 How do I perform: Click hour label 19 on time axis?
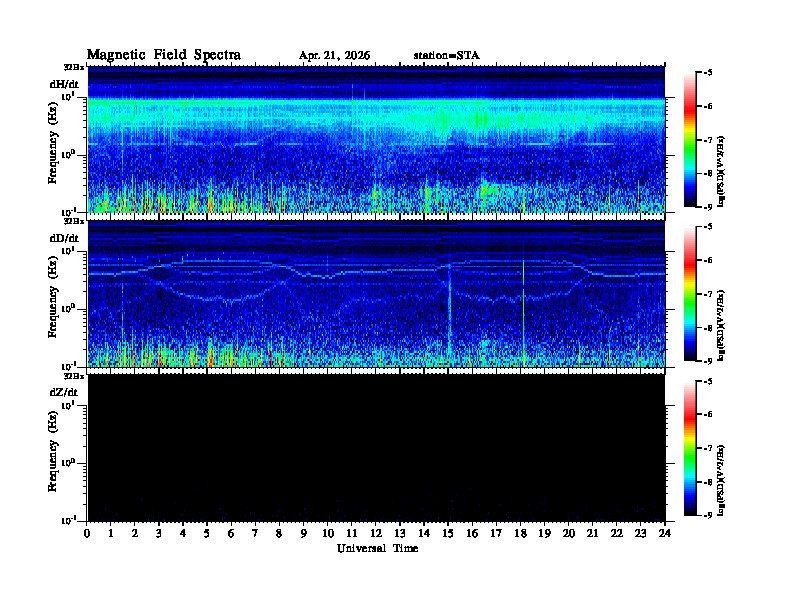coord(544,533)
